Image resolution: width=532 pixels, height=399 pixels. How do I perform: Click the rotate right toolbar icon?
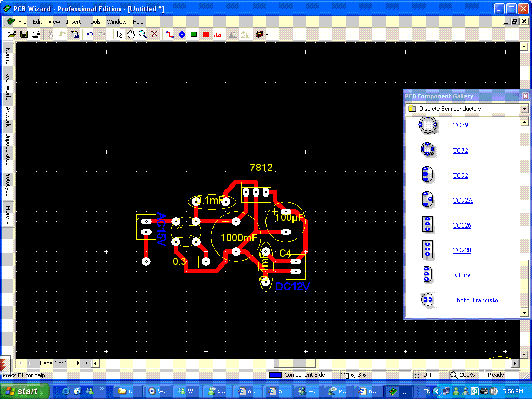tap(245, 34)
